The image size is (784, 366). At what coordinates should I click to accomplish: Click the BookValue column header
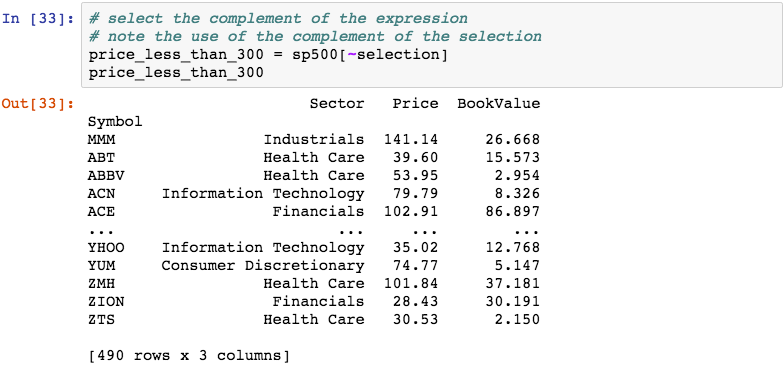click(x=498, y=104)
